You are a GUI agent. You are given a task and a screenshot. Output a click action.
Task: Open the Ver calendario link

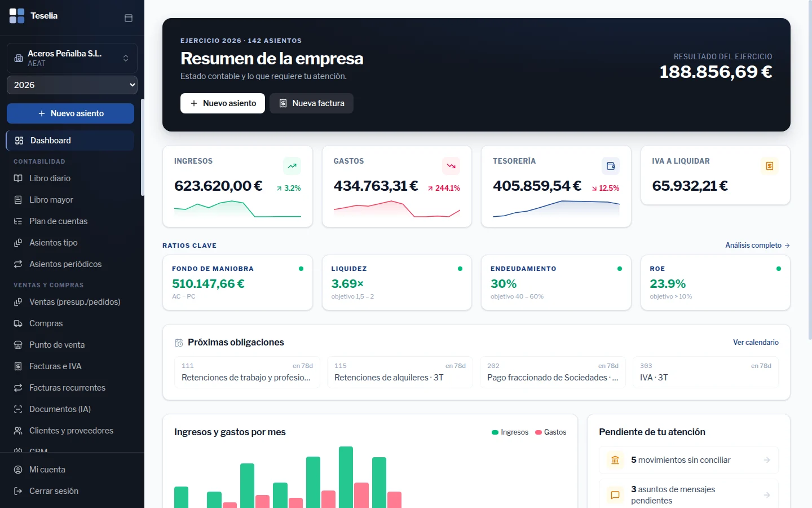(x=756, y=343)
